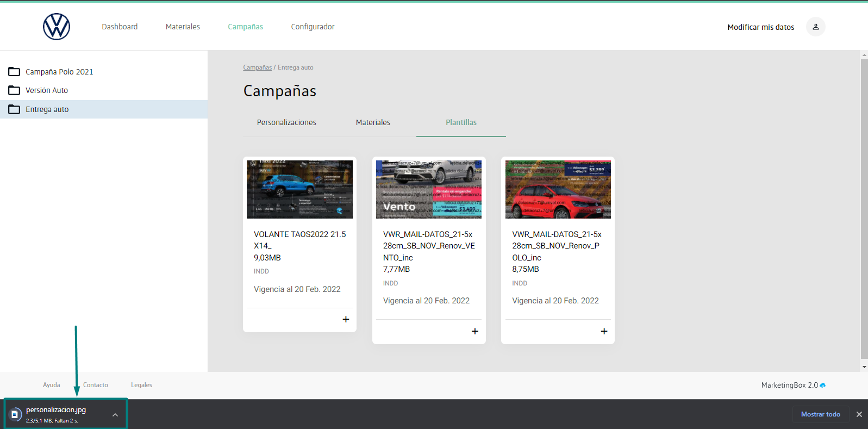Click the Campaña Polo 2021 folder icon

tap(14, 72)
